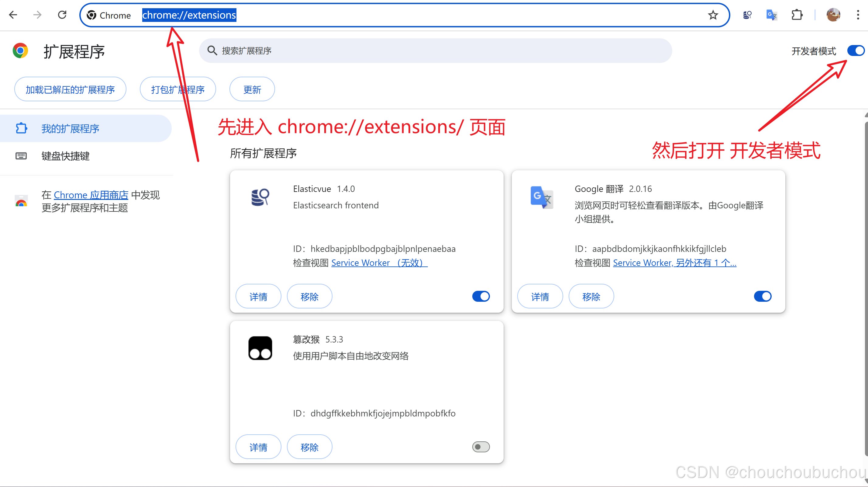Toggle 开发者模式 developer mode switch
This screenshot has width=868, height=487.
856,50
